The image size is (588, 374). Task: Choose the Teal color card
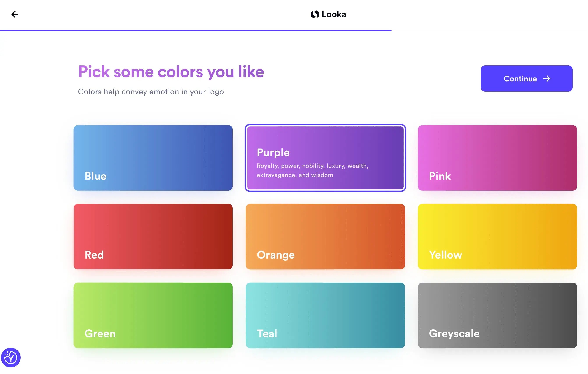325,315
